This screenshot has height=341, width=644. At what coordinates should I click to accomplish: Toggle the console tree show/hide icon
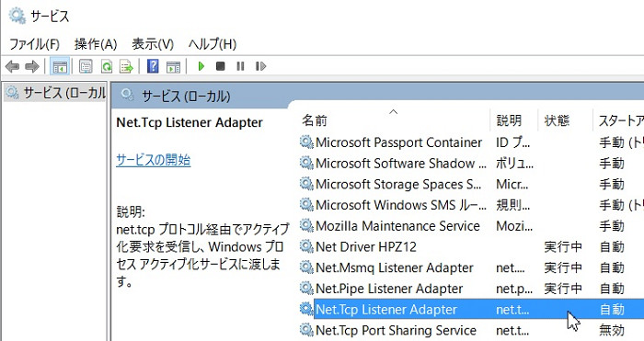pyautogui.click(x=60, y=66)
